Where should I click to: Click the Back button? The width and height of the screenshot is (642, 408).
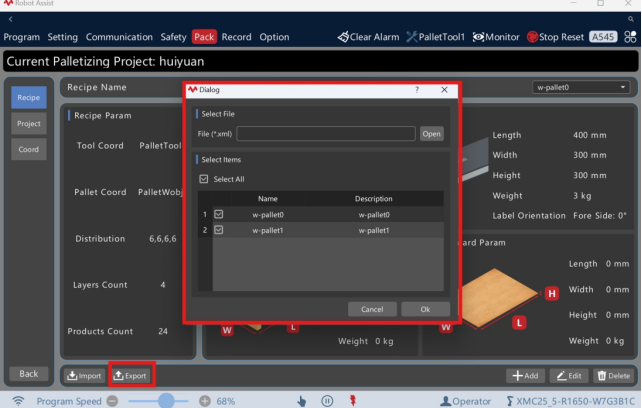pos(29,374)
